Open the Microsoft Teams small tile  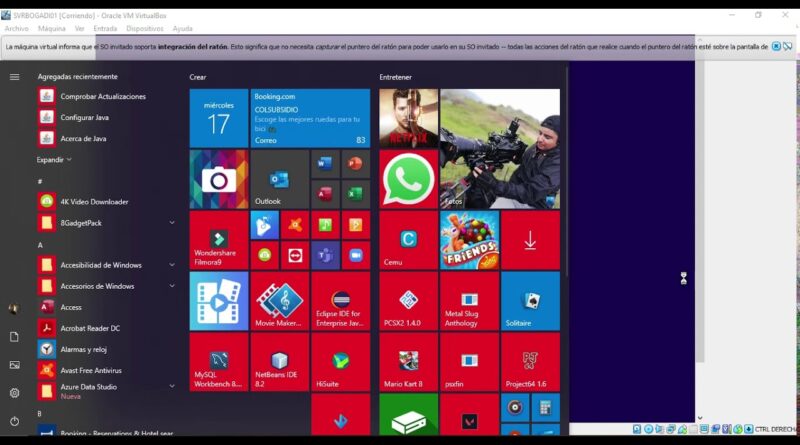point(325,255)
